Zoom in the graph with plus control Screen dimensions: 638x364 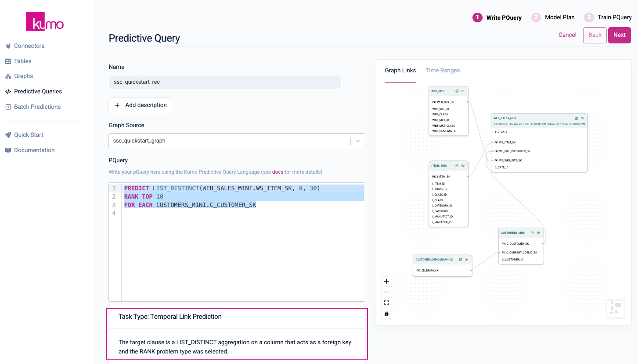pos(386,281)
